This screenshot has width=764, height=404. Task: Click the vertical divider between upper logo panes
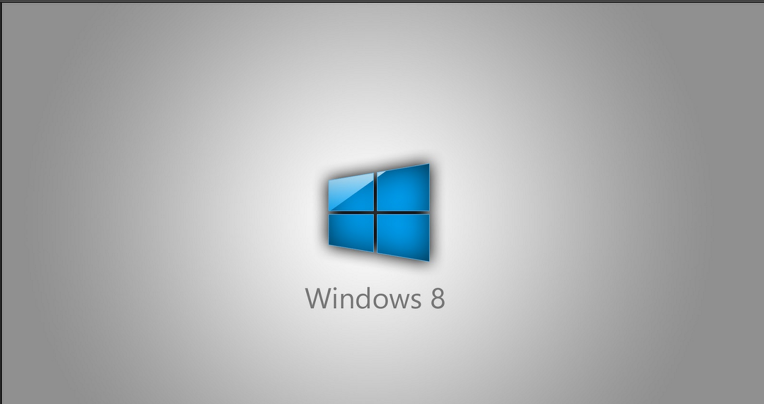(x=375, y=190)
